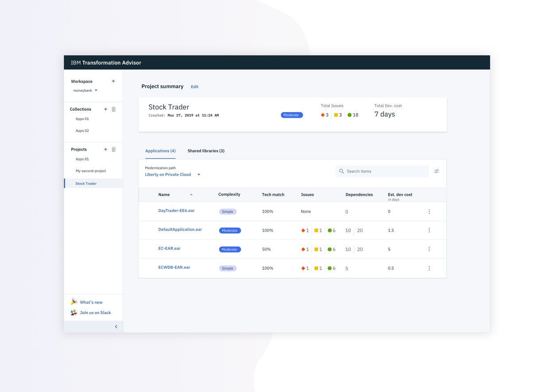The image size is (554, 392).
Task: Add a new collection
Action: [105, 109]
